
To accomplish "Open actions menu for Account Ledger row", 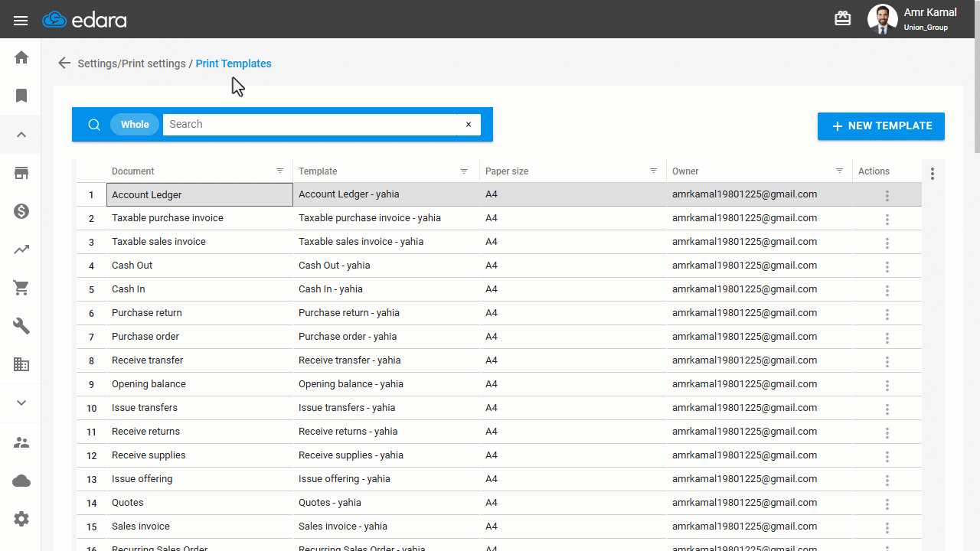I will [887, 196].
